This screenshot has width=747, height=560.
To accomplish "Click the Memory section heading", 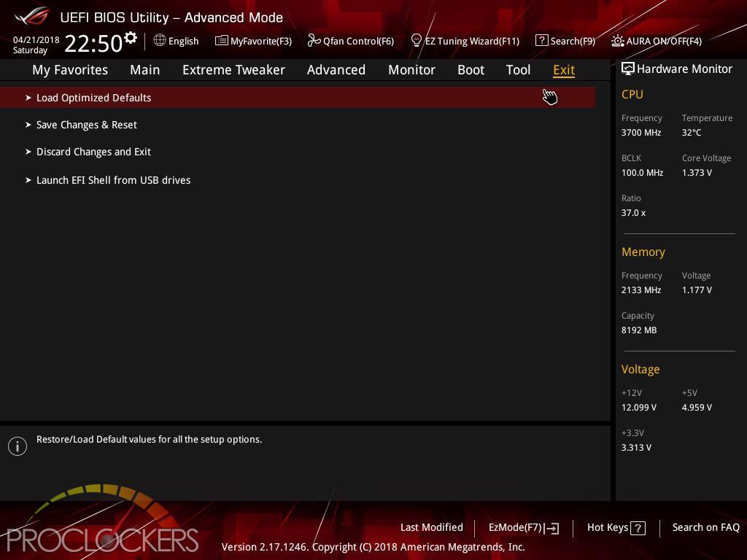I will coord(643,252).
